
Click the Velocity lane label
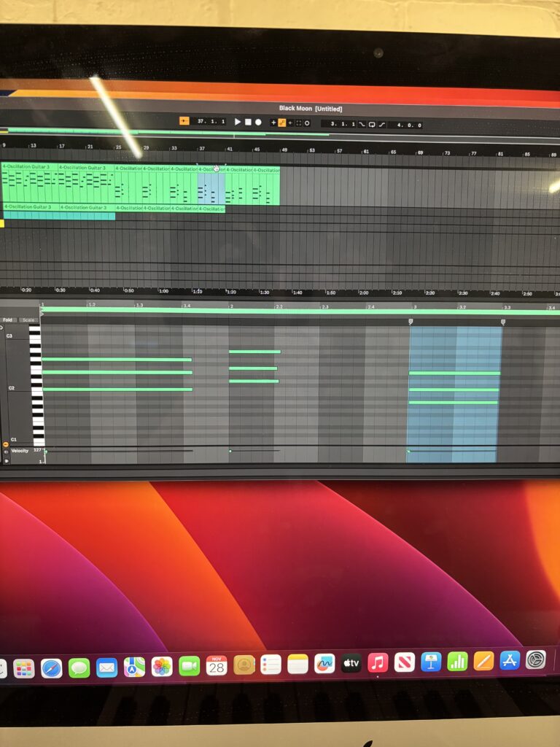click(x=20, y=451)
